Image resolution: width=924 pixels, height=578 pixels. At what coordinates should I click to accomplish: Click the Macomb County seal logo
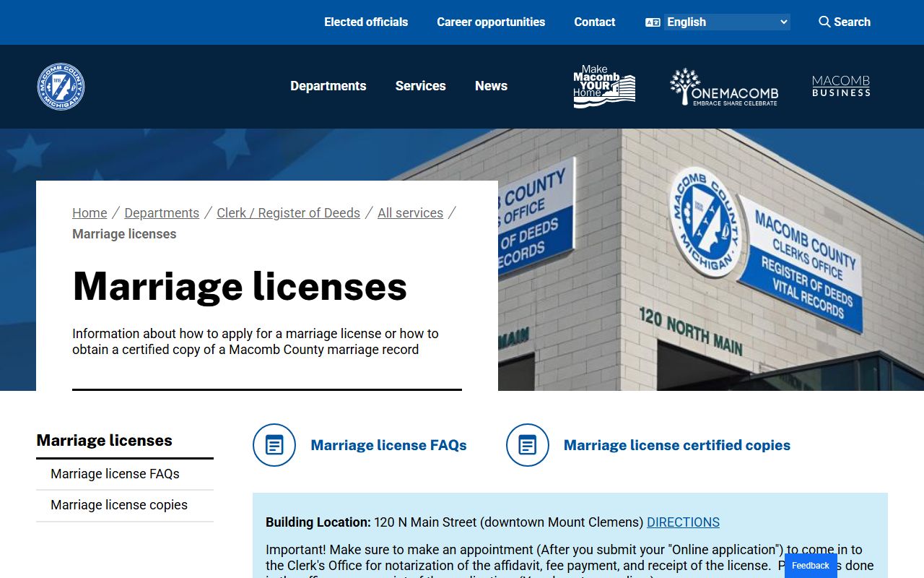(x=61, y=87)
